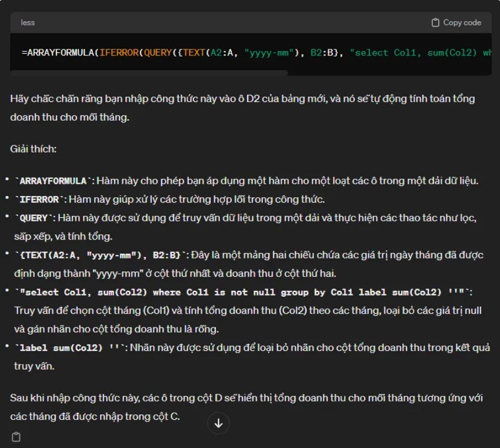Click the 'Giải thích:' heading text

pos(33,149)
